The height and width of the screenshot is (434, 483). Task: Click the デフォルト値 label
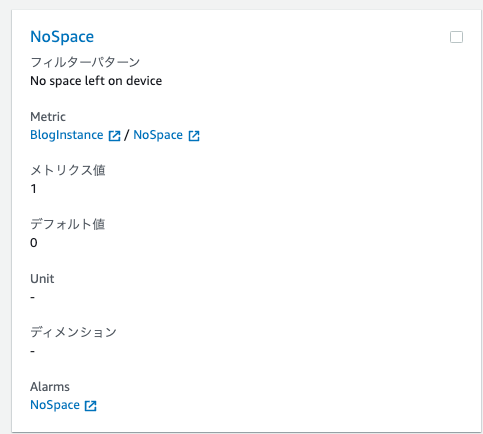click(68, 224)
